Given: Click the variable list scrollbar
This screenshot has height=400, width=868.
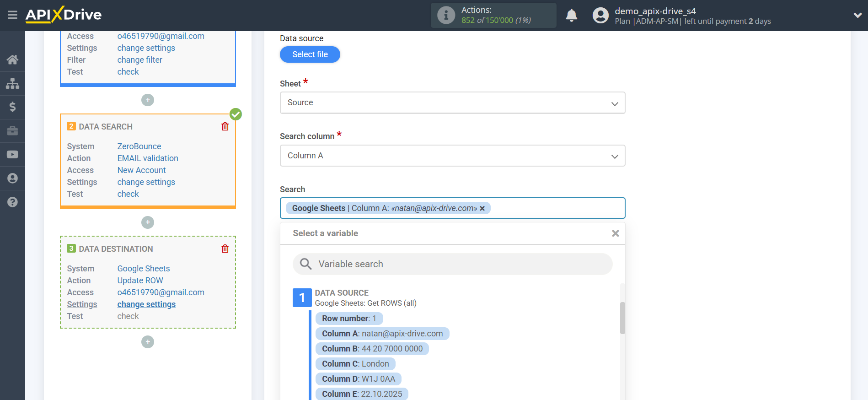Looking at the screenshot, I should [622, 318].
